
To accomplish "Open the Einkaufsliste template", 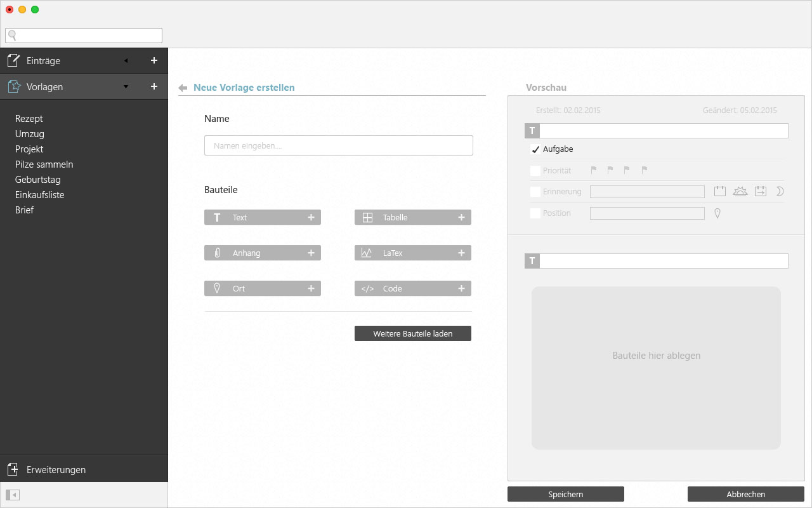I will click(x=40, y=195).
